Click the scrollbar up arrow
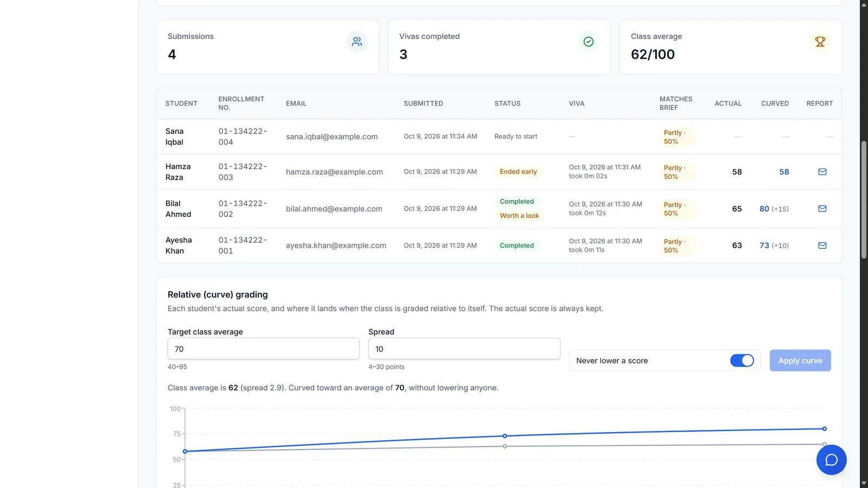 point(864,4)
